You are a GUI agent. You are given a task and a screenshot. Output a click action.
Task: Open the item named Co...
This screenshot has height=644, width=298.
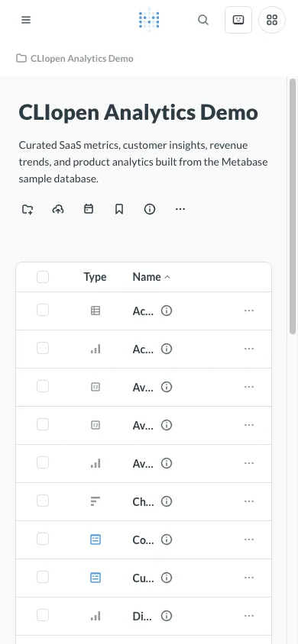(143, 539)
